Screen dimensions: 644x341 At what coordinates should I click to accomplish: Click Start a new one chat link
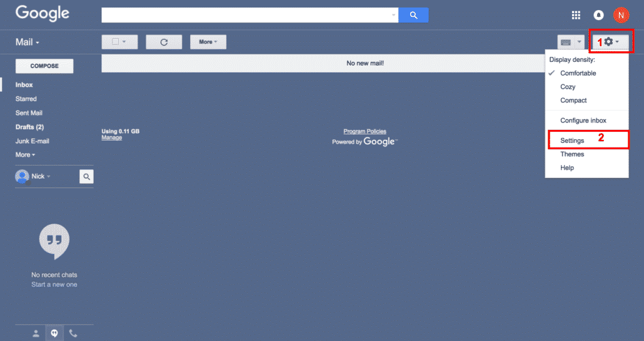click(54, 284)
